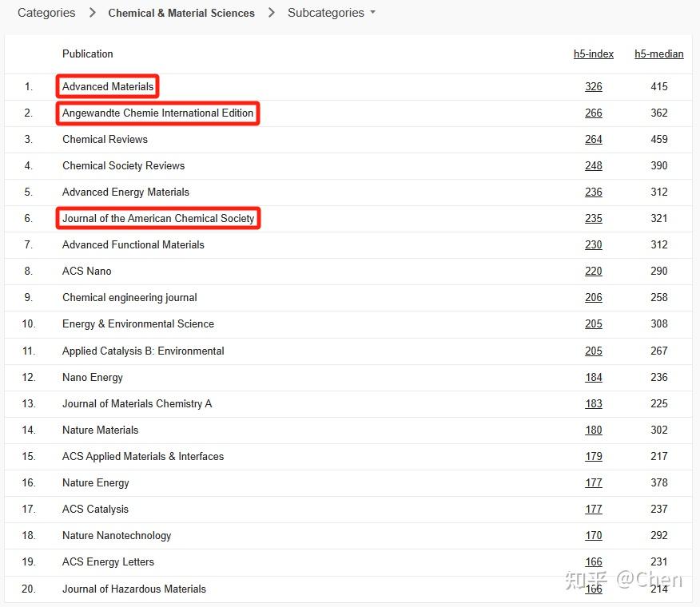Open h5-index 230 for Advanced Functional Materials
Image resolution: width=700 pixels, height=607 pixels.
point(593,244)
